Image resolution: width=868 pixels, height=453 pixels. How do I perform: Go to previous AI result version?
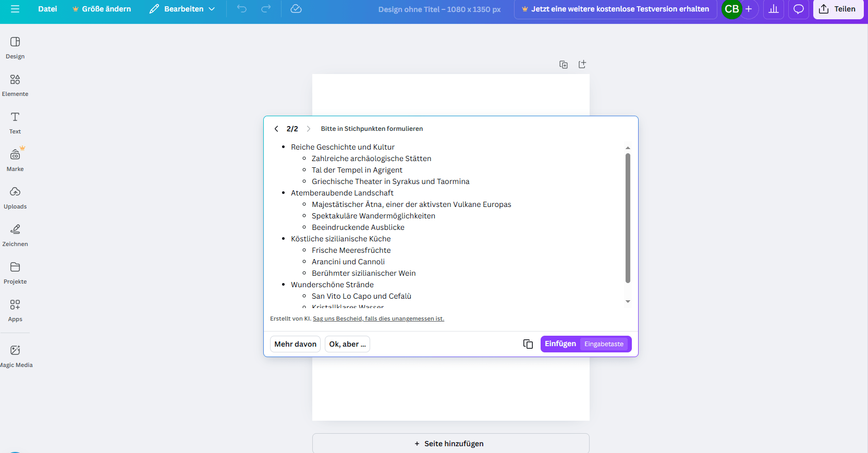click(276, 129)
